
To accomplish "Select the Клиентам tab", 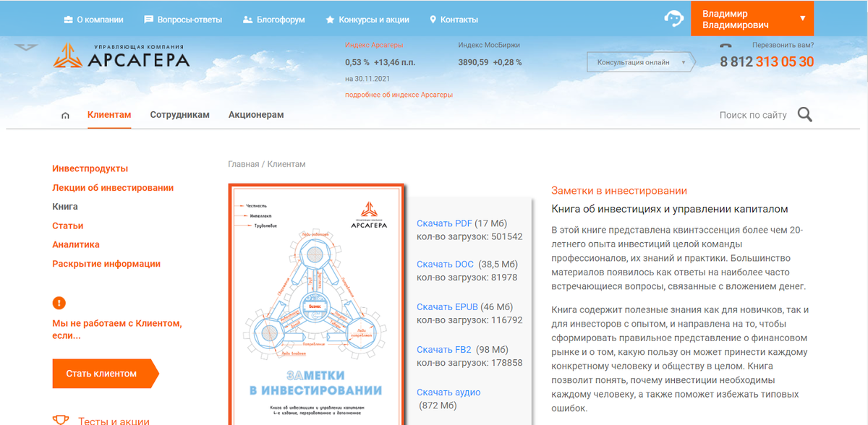I will [x=109, y=115].
